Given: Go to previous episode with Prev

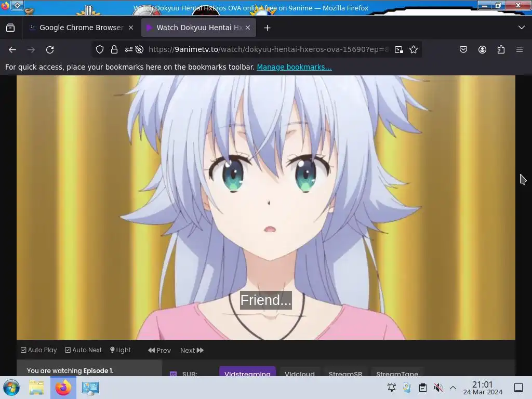Looking at the screenshot, I should [159, 351].
